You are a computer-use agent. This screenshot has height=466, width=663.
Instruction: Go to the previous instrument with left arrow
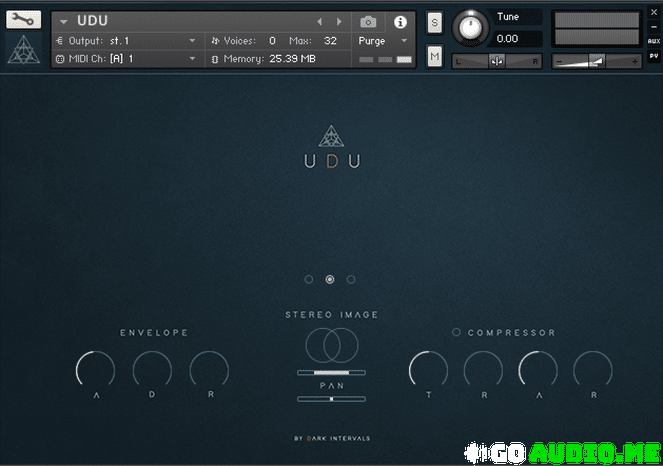tap(320, 22)
